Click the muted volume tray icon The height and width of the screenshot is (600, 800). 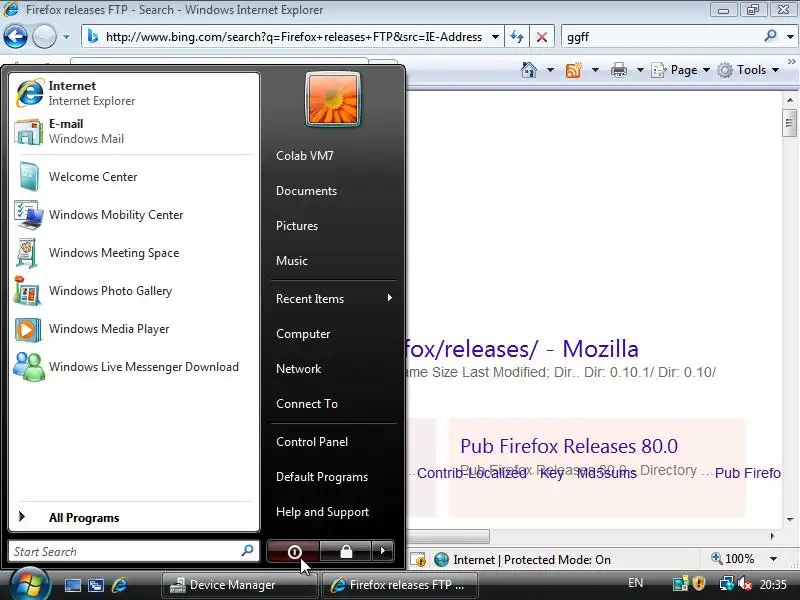click(745, 583)
